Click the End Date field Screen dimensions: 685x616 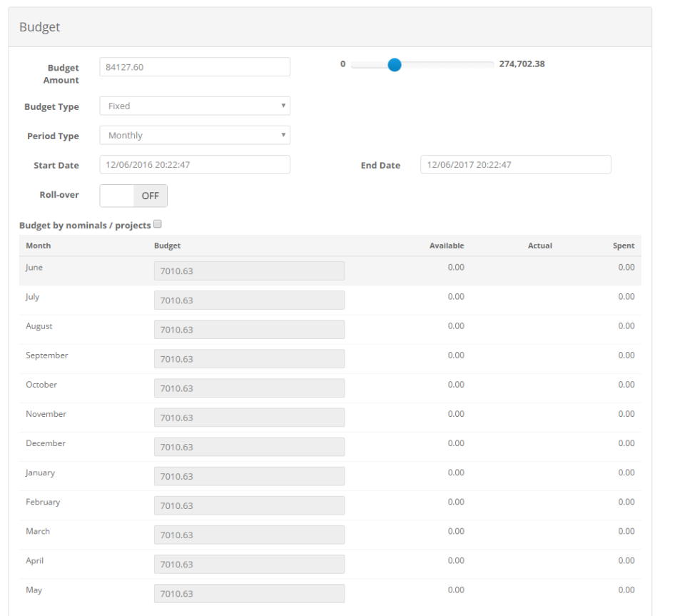pos(515,165)
